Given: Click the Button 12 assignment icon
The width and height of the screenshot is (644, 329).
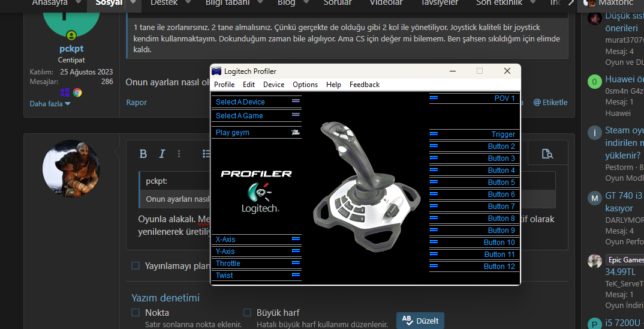Looking at the screenshot, I should point(434,265).
